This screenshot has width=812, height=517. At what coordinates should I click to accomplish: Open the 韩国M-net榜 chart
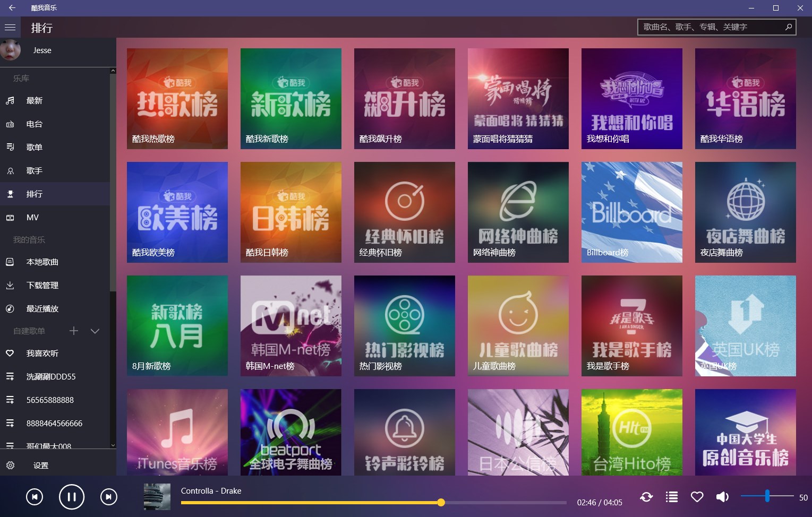(291, 326)
